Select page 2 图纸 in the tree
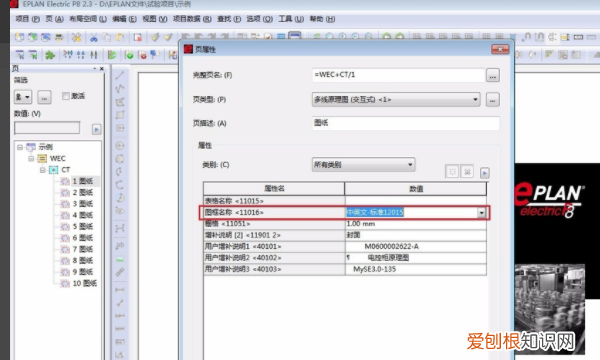Viewport: 600px width, 360px height. tap(83, 192)
